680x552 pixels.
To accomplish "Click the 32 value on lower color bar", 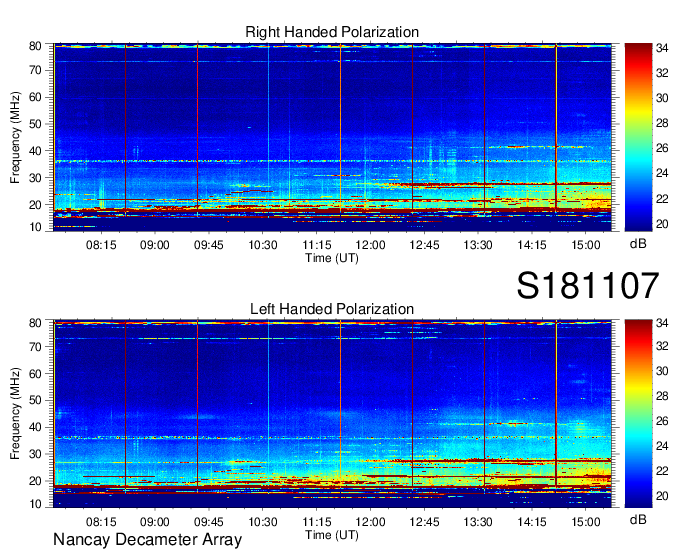I will [x=662, y=346].
